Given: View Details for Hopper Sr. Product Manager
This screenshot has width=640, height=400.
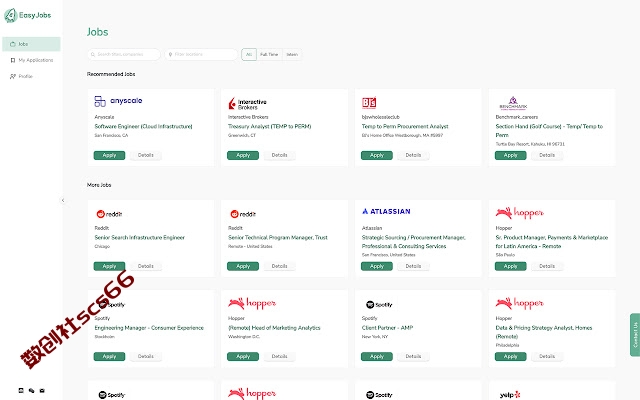Looking at the screenshot, I should [x=547, y=266].
